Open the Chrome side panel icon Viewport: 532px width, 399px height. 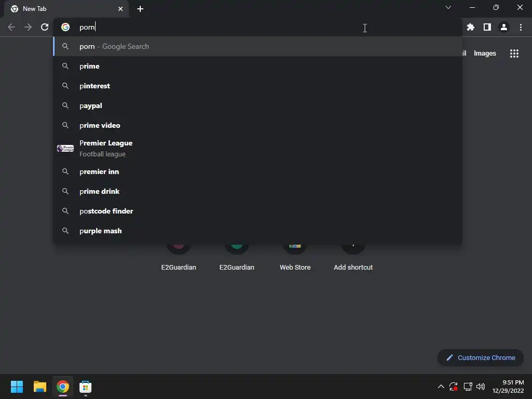pos(487,27)
